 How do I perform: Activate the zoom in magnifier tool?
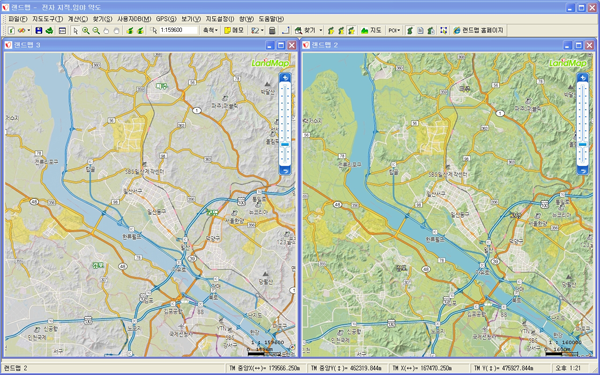point(86,31)
